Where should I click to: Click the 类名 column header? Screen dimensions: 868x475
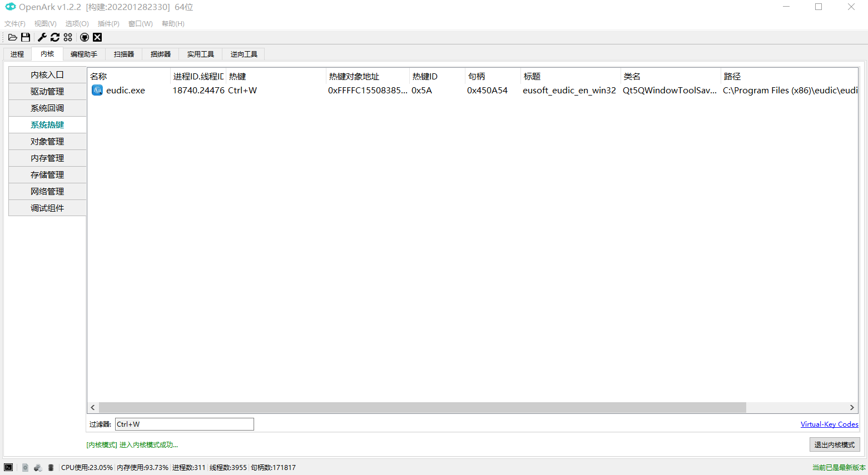pyautogui.click(x=671, y=76)
